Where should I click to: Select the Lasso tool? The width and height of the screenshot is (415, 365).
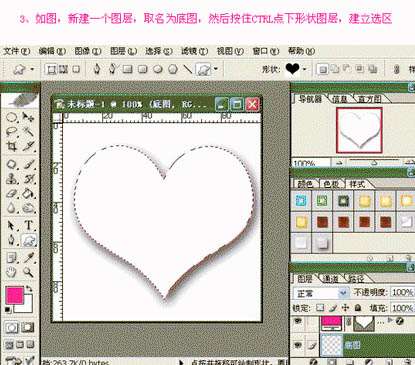(12, 131)
